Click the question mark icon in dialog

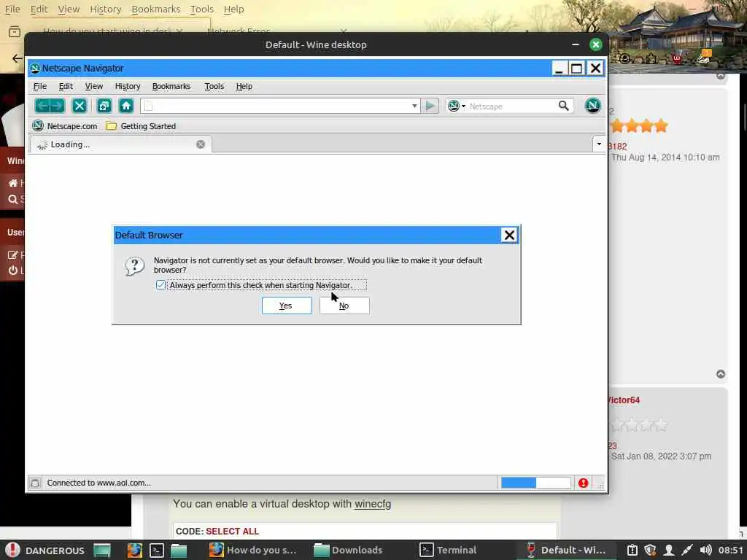(135, 266)
